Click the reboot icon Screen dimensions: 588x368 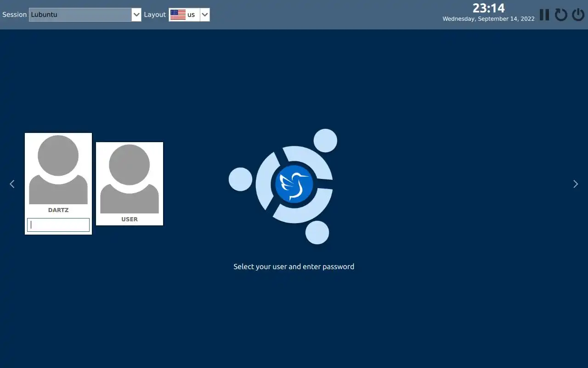coord(561,15)
